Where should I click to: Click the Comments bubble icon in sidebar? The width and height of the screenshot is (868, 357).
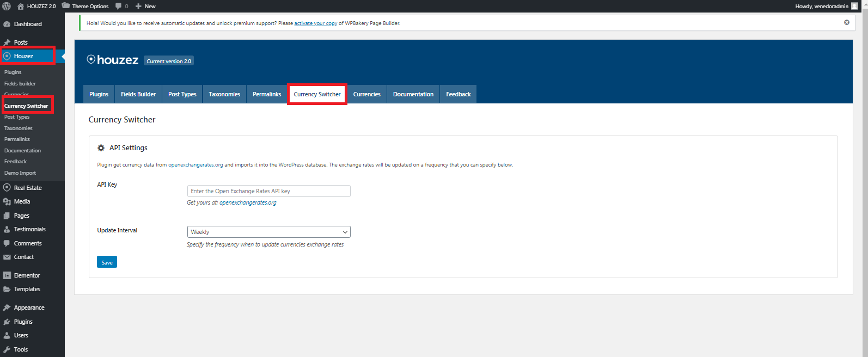click(7, 243)
